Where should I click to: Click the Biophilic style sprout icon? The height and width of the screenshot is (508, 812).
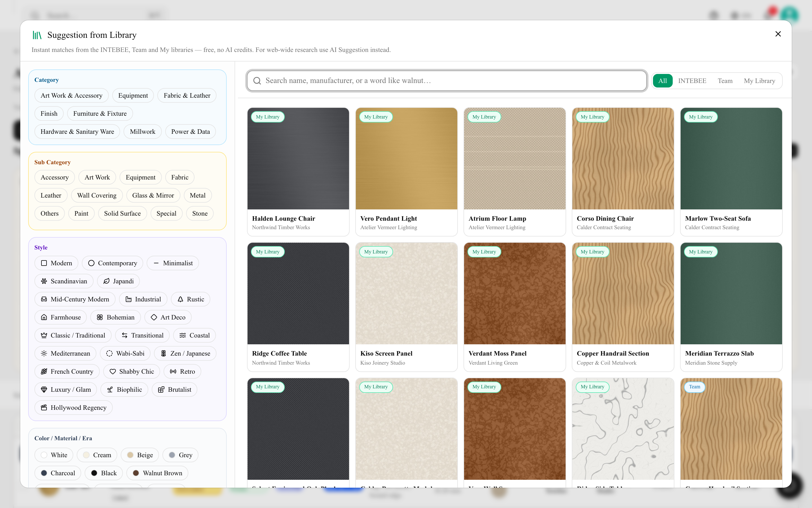click(110, 390)
